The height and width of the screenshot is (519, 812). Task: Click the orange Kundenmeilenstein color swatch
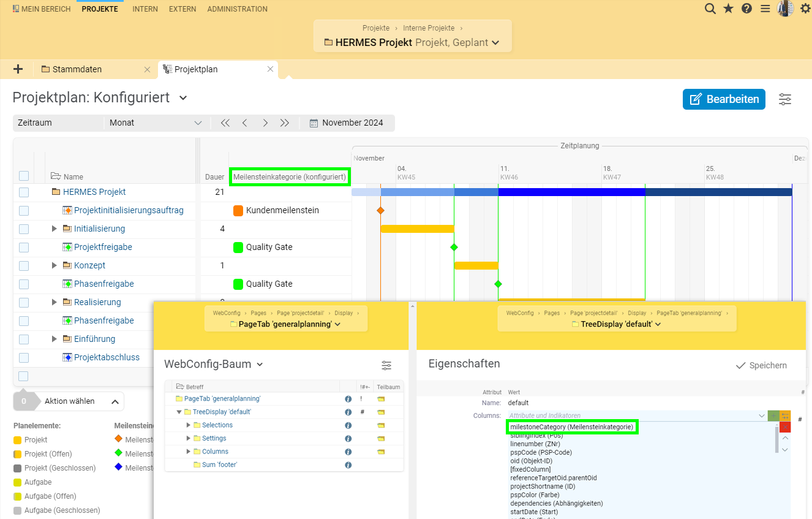(238, 210)
